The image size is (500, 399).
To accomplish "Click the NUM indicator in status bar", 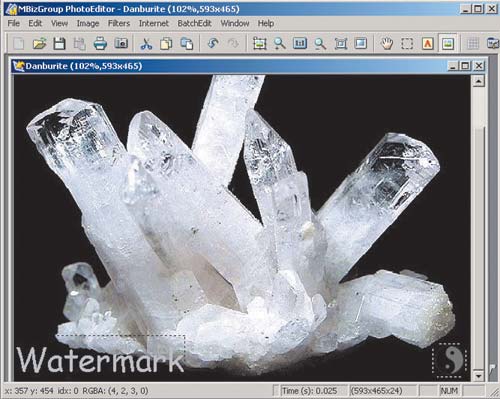I will point(449,391).
